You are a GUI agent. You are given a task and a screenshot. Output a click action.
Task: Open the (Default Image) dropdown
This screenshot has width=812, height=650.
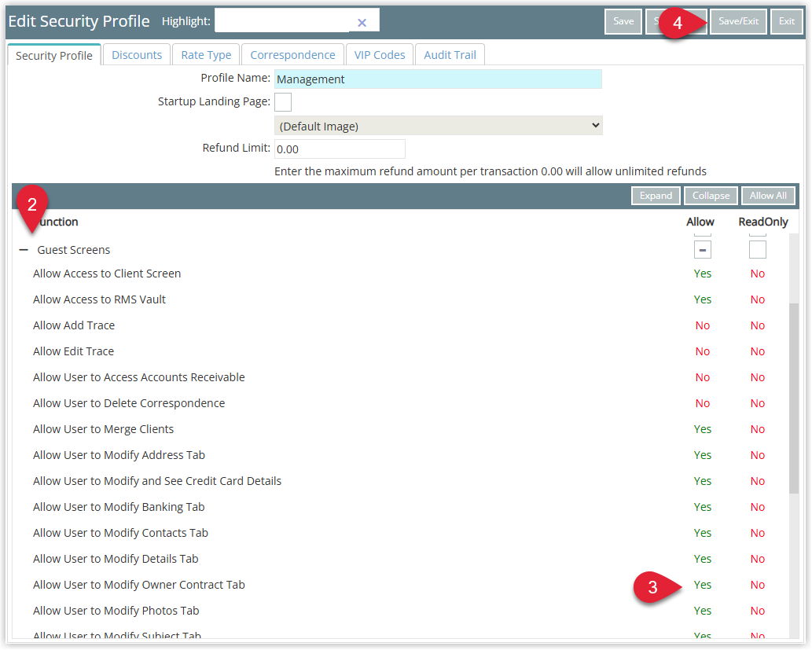point(438,126)
